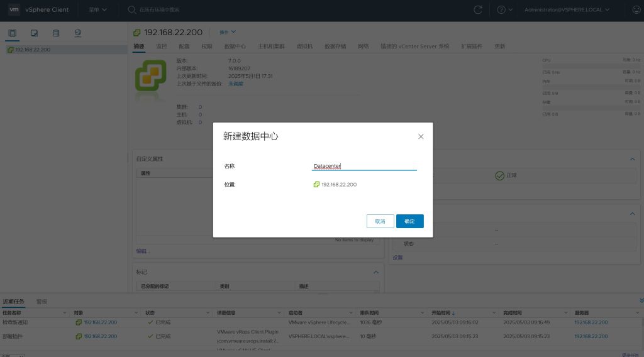
Task: Switch to the Monitor tab
Action: (162, 47)
